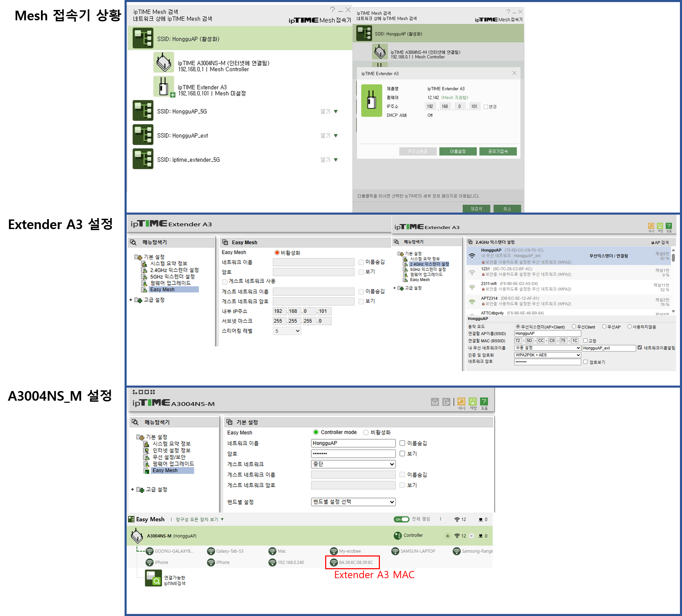
Task: Click the up arrow in the A3004NS-M Controller row
Action: 447,536
